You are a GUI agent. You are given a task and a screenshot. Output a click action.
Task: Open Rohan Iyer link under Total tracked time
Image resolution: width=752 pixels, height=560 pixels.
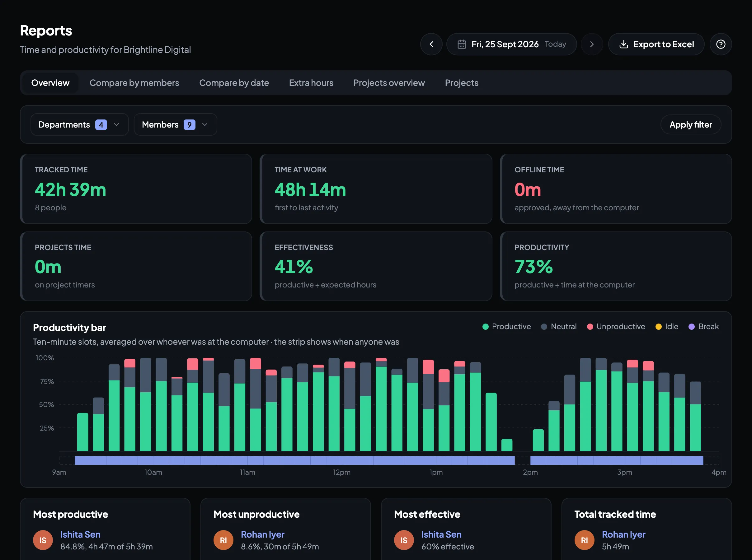(x=623, y=534)
